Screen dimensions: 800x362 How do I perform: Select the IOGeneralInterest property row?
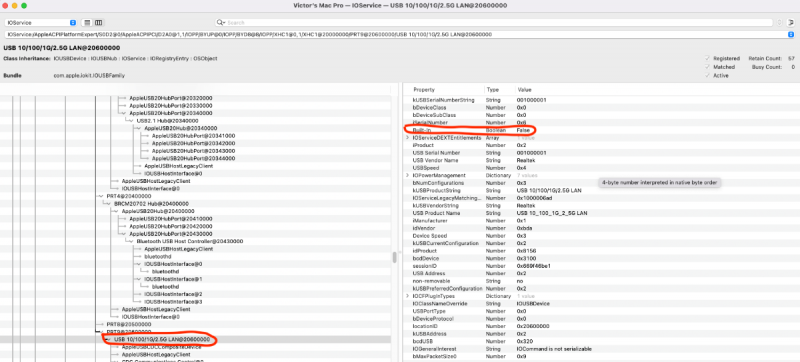click(601, 349)
